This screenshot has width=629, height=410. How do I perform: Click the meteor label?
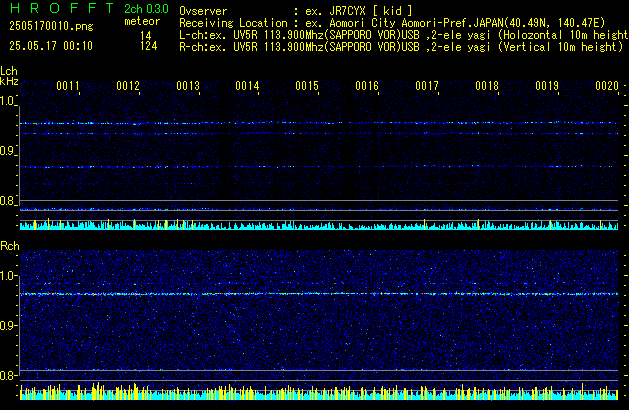click(x=142, y=21)
